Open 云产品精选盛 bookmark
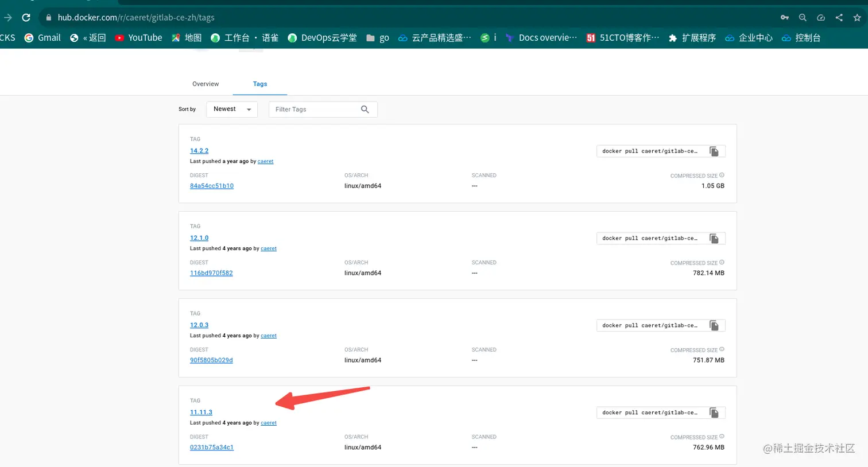This screenshot has height=467, width=868. [x=435, y=38]
